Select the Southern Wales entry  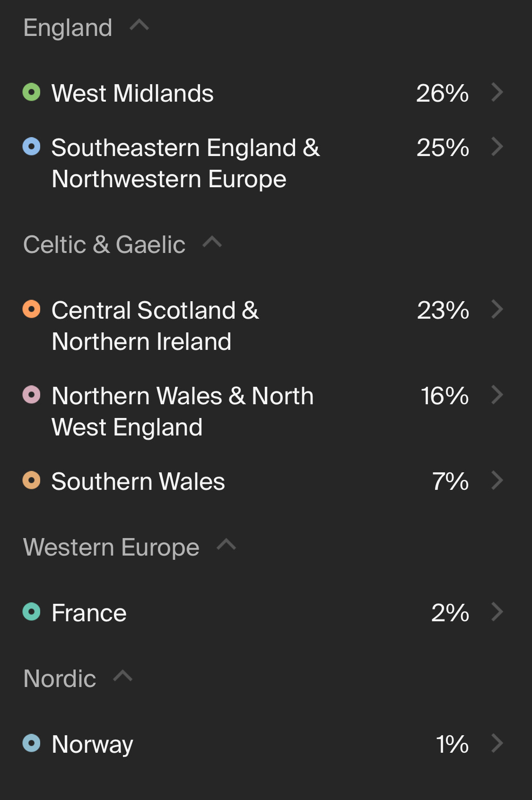tap(138, 481)
